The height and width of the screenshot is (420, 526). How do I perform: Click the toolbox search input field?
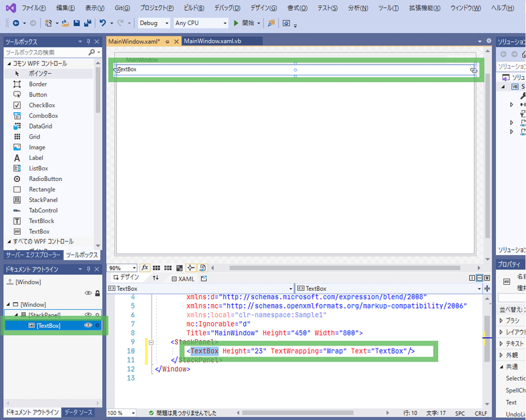pos(45,53)
